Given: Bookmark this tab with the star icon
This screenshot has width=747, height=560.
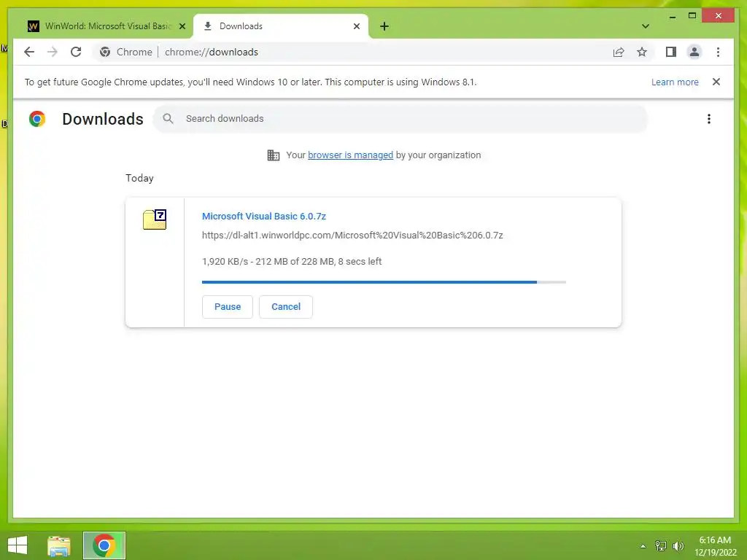Looking at the screenshot, I should [642, 52].
